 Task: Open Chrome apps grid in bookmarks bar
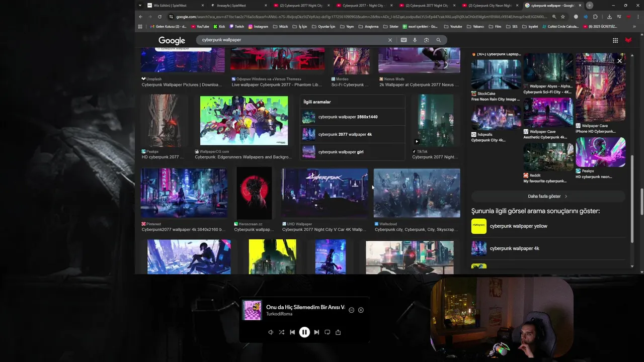tap(140, 27)
